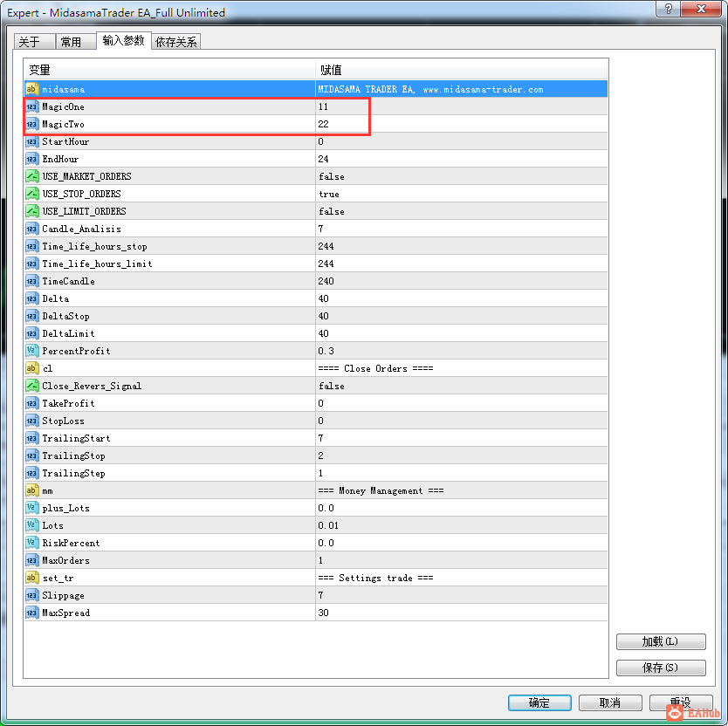Viewport: 728px width, 726px height.
Task: Click the string icon beside set_tr
Action: [x=31, y=578]
